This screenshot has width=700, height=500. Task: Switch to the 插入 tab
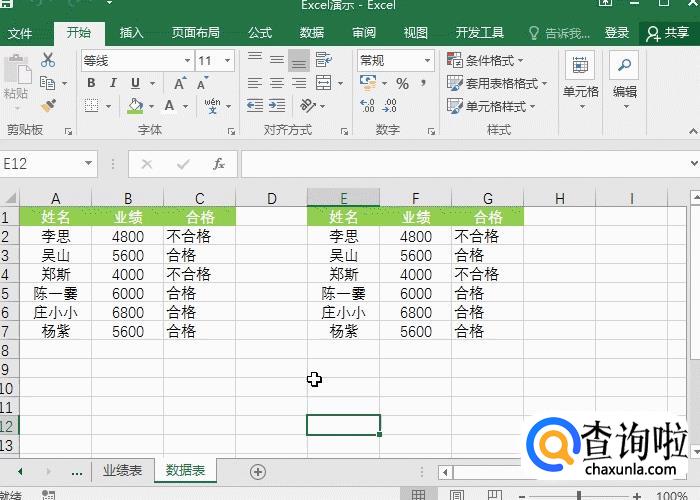[131, 33]
